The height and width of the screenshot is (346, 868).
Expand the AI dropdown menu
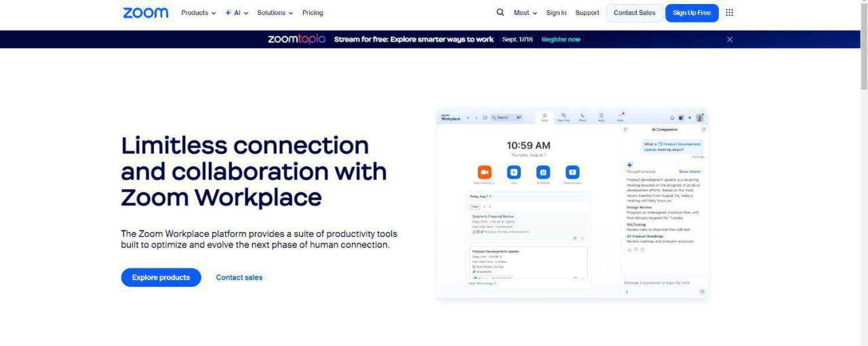237,13
